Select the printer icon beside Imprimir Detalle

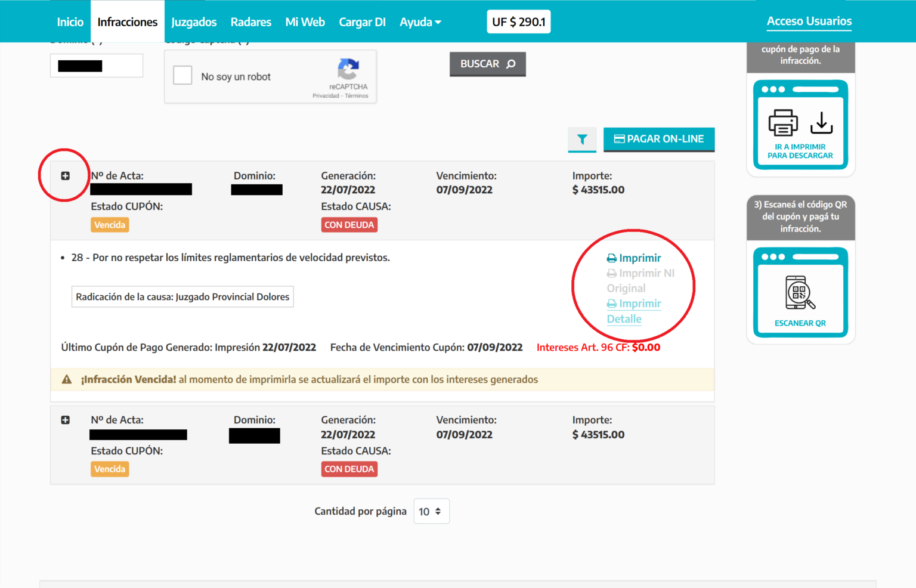612,304
